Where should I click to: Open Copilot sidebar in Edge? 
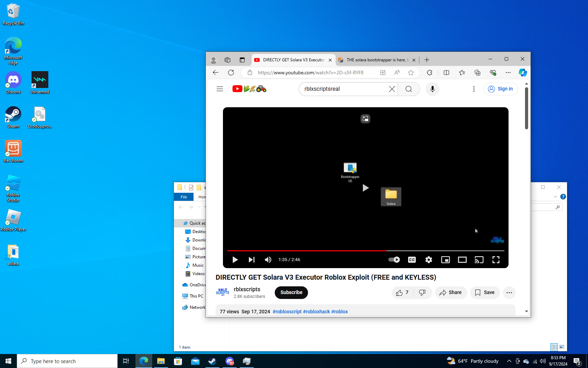(x=523, y=73)
